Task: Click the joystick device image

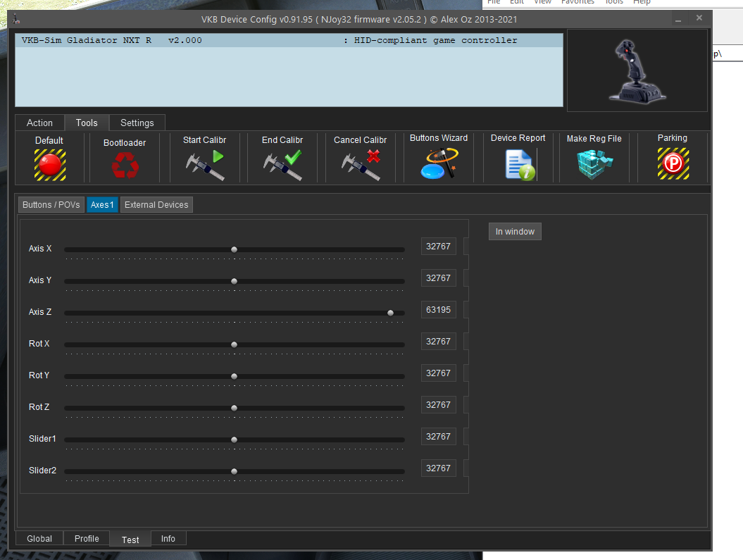Action: (637, 71)
